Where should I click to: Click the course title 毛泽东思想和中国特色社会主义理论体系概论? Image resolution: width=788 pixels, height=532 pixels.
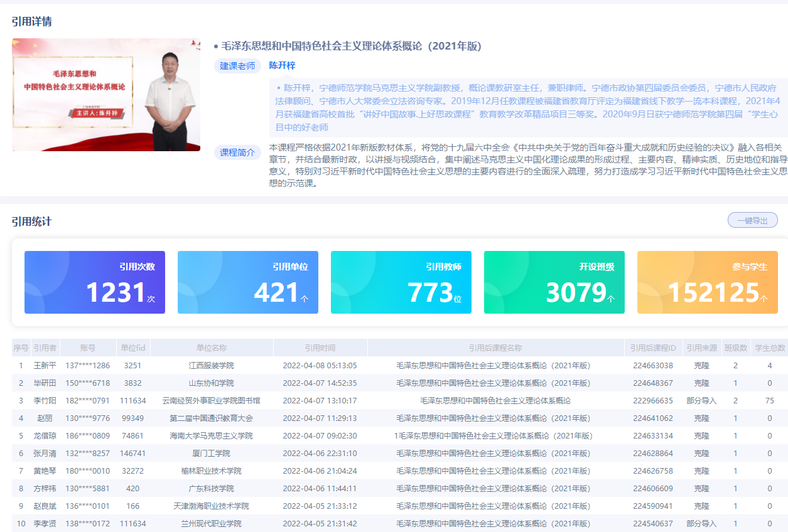point(351,46)
